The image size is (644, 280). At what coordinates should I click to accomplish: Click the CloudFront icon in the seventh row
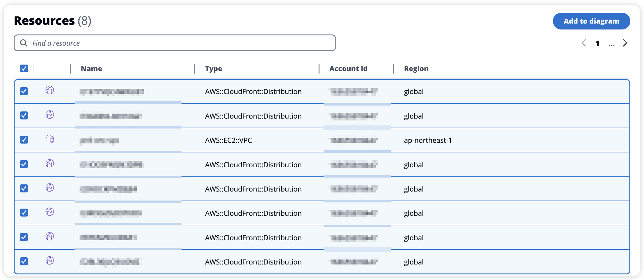click(50, 236)
